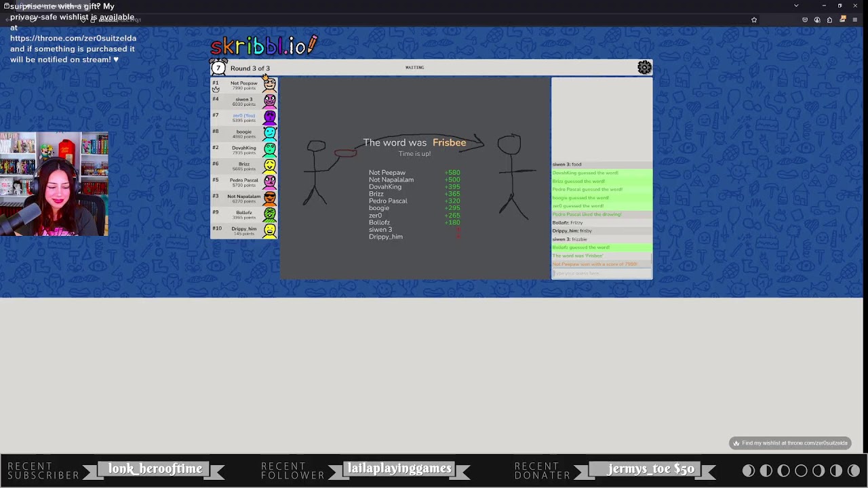Click recent subscriber name lonk_herooftime
Screen dimensions: 868x488
(155, 469)
